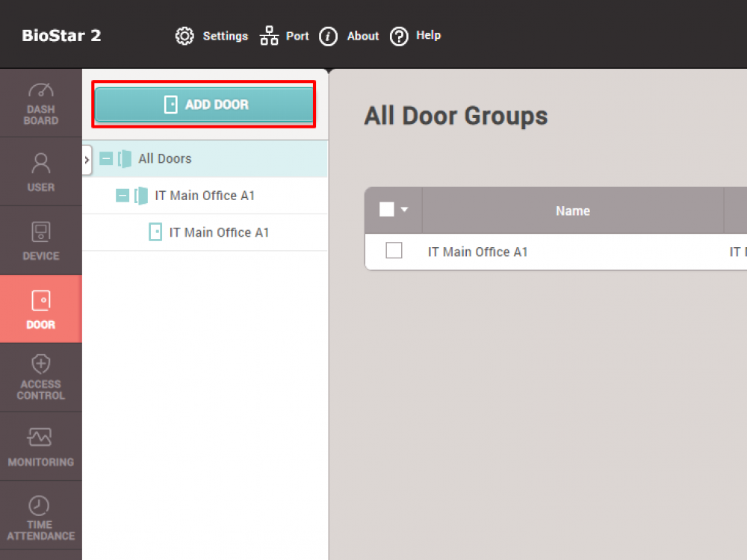
Task: Collapse the IT Main Office A1 group
Action: [123, 196]
